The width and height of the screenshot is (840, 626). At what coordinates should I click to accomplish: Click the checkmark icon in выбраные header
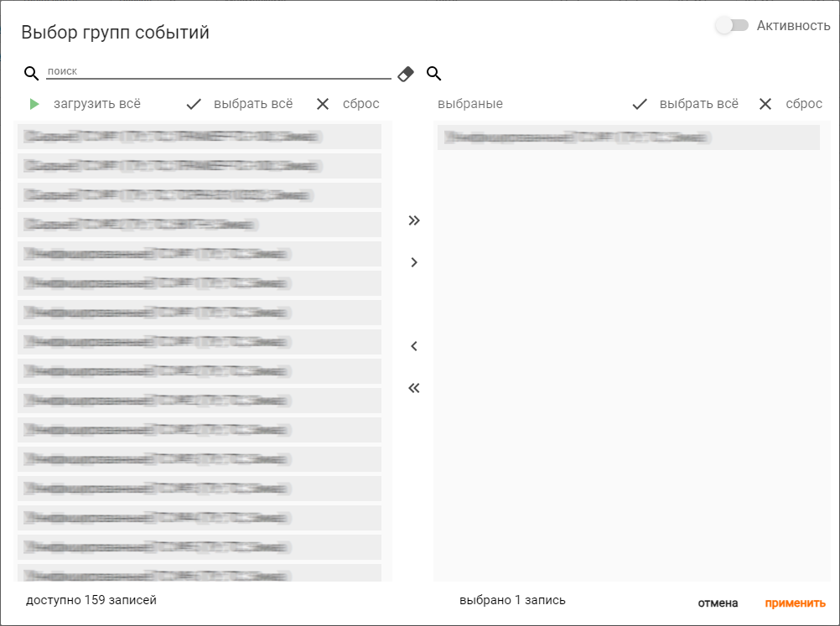click(x=640, y=104)
